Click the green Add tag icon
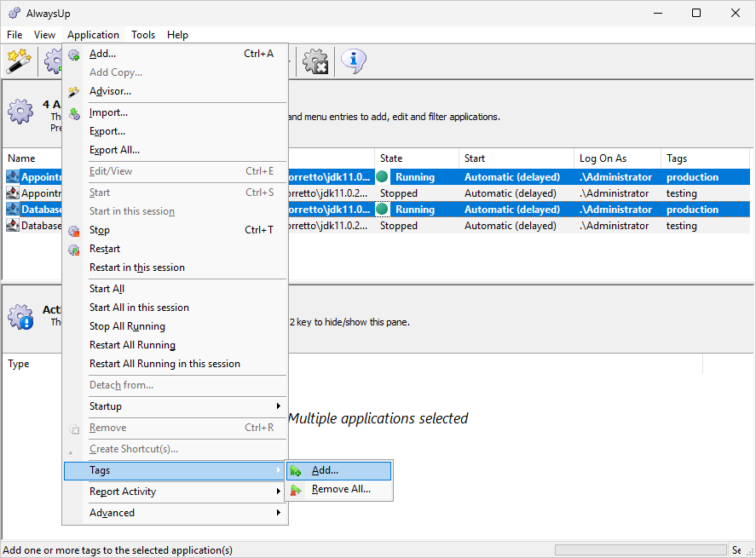The width and height of the screenshot is (756, 558). (296, 471)
